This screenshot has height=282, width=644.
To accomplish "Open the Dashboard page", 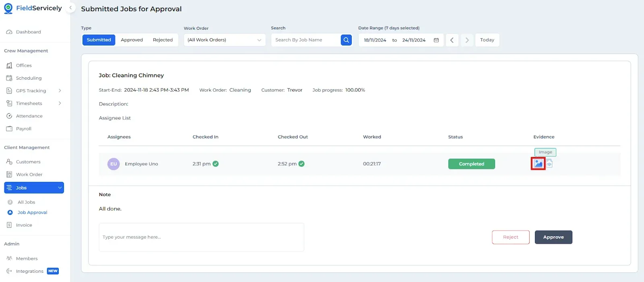I will [x=28, y=32].
